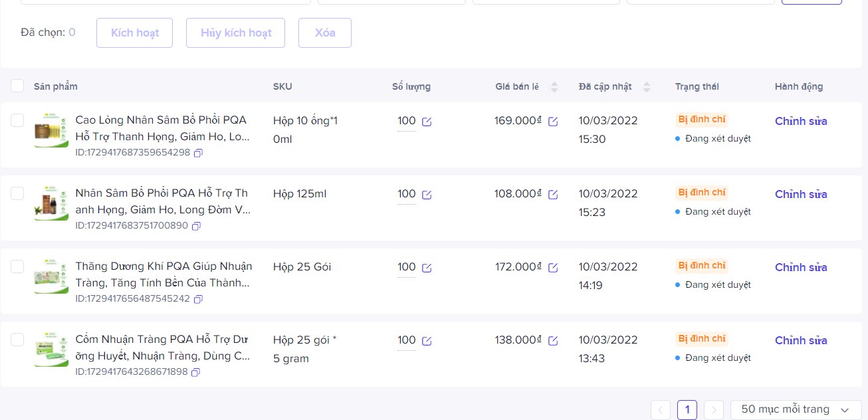Open the price edit icon for the 169.000đ product
The image size is (868, 420).
click(553, 120)
